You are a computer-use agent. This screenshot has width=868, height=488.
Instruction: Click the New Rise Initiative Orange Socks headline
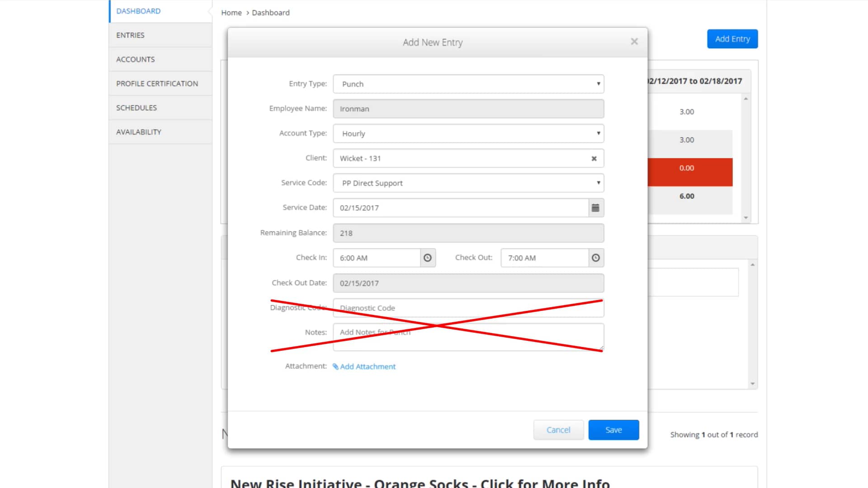420,483
